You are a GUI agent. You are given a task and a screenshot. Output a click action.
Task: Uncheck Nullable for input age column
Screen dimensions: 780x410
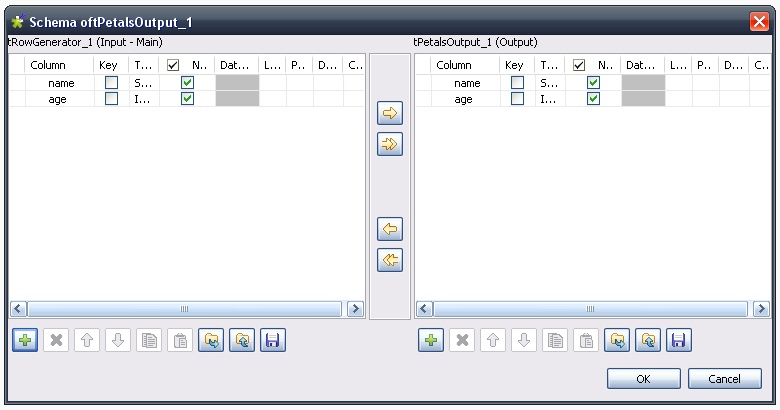(187, 99)
